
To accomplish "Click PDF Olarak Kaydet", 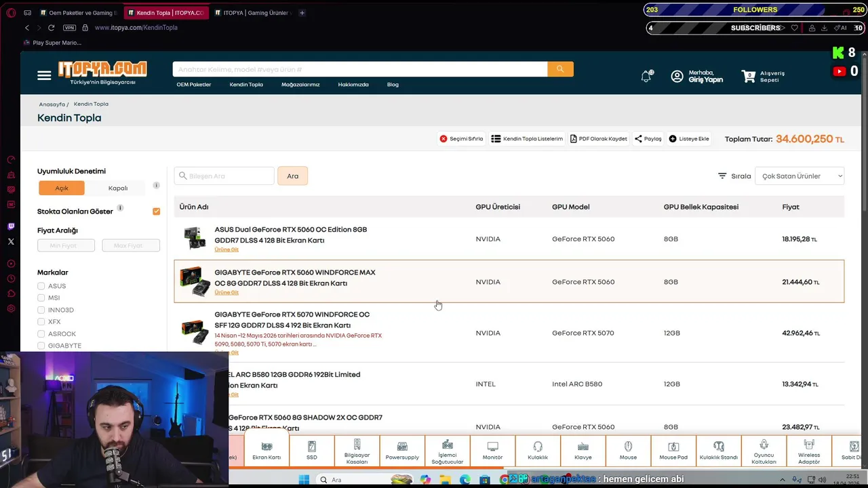I will coord(598,138).
